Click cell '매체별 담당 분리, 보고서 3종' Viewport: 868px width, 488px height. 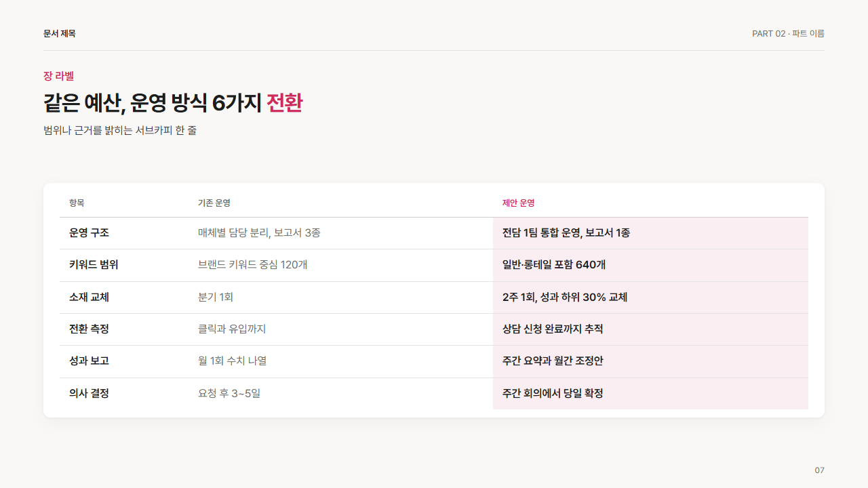[x=259, y=232]
